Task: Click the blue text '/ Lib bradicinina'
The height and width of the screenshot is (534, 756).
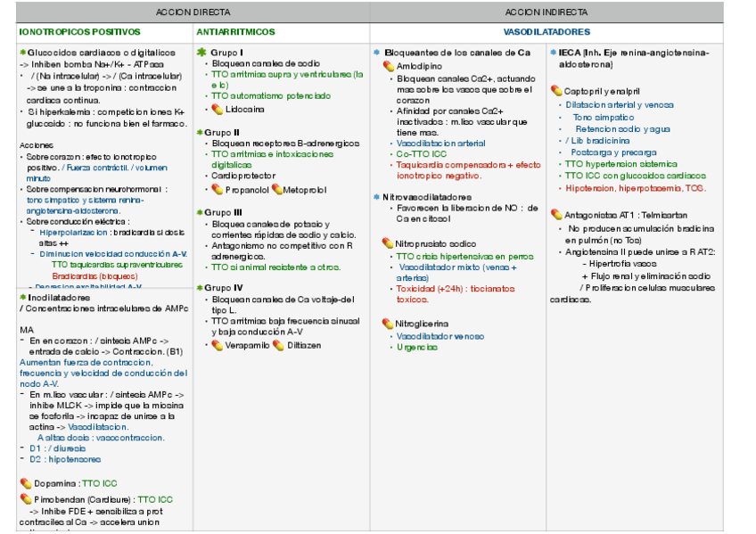Action: click(597, 141)
